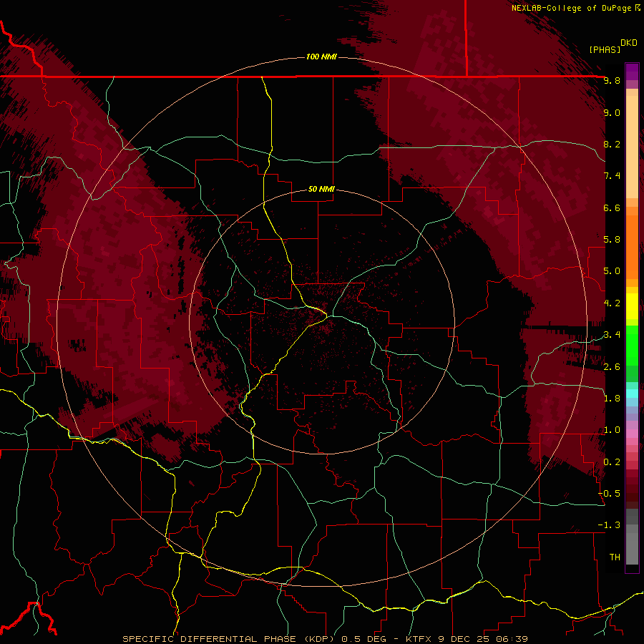Click the 7.4 legend value

(x=612, y=176)
